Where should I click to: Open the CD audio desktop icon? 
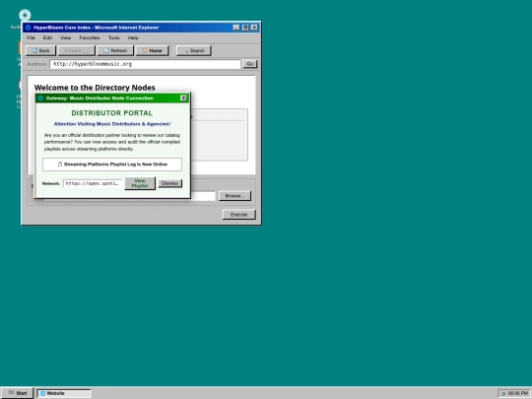[x=25, y=15]
